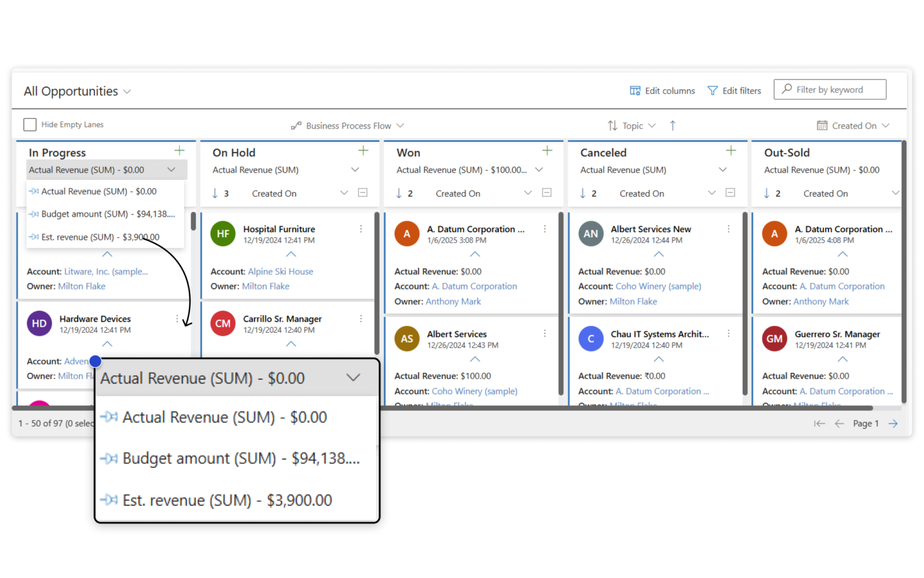This screenshot has height=578, width=924.
Task: Click the Filter by keyword search box
Action: 830,90
